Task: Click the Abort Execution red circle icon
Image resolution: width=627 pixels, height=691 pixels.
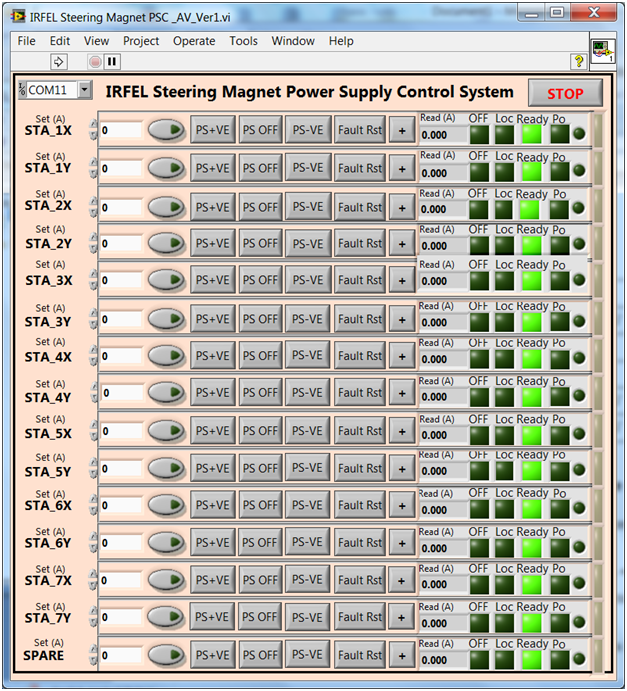Action: pos(95,62)
